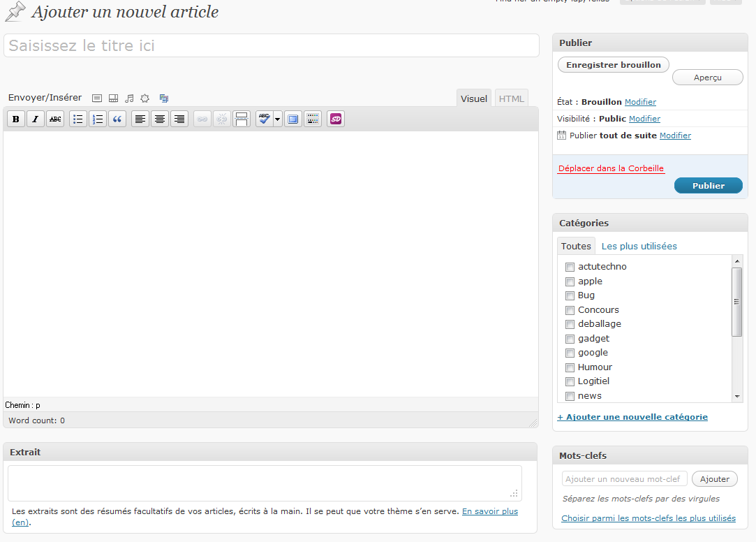The image size is (756, 542).
Task: Open the Les plus utilisées categories tab
Action: click(639, 246)
